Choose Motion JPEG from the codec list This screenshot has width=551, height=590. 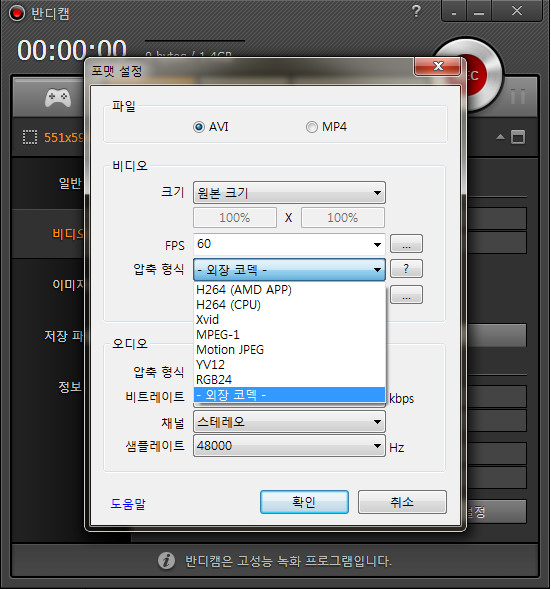point(289,350)
